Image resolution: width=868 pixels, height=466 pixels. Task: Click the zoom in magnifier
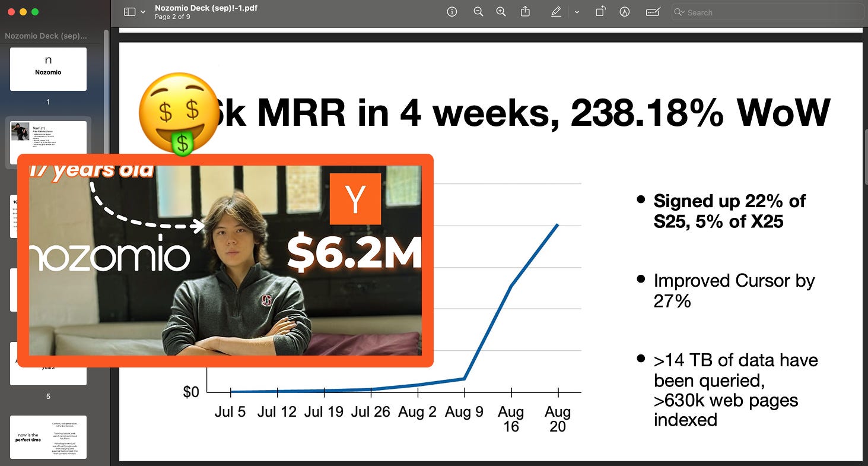[x=501, y=12]
